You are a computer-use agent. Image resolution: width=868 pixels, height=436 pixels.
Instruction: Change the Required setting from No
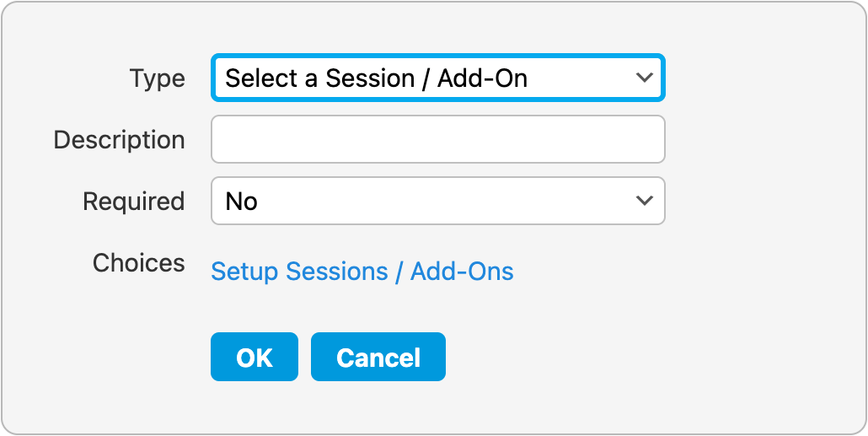pos(437,201)
